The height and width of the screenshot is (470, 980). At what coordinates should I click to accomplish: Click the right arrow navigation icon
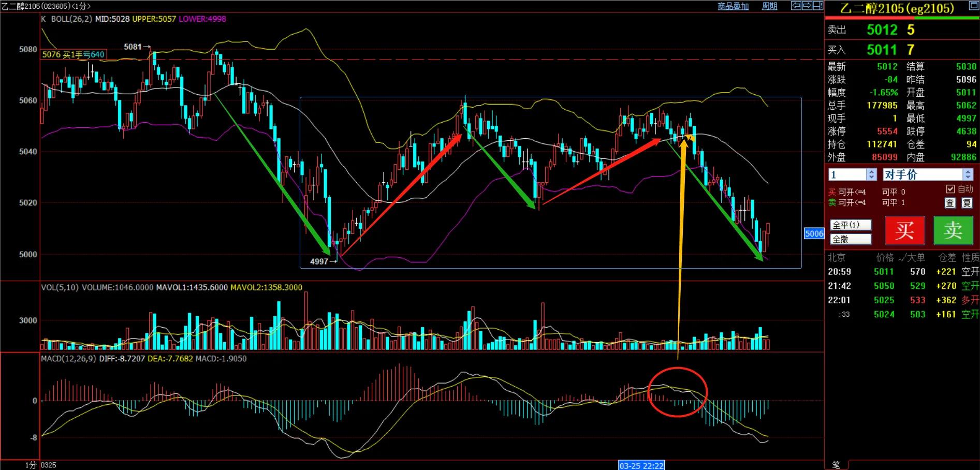[x=807, y=6]
